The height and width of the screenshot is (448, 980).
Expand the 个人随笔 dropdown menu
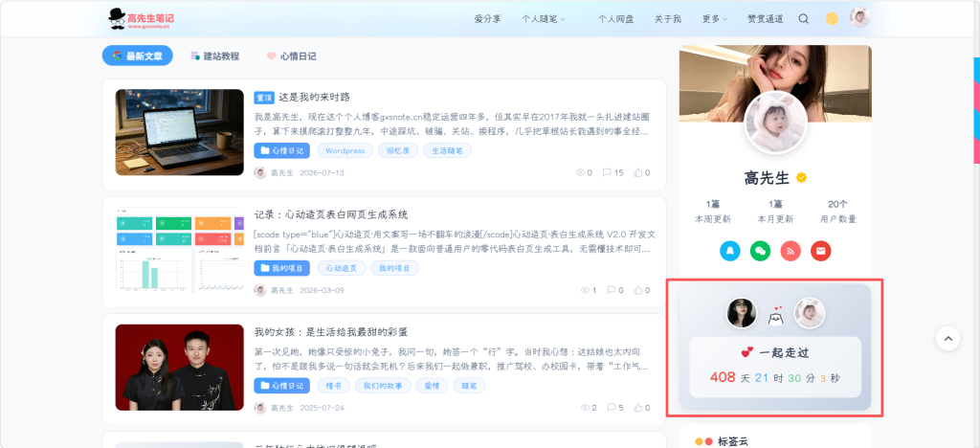544,19
